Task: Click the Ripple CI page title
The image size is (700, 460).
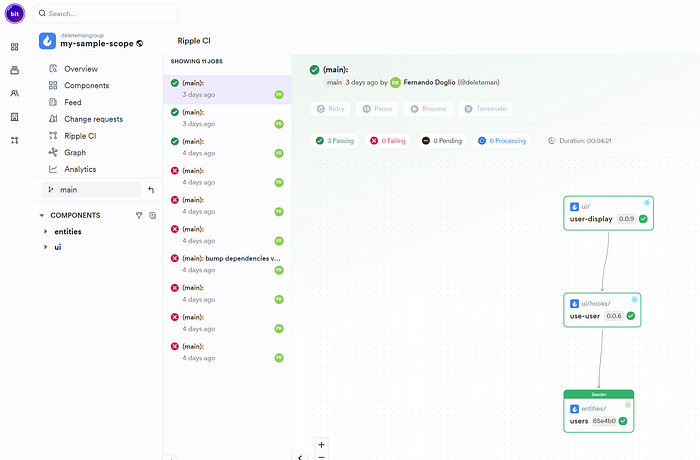Action: point(194,41)
